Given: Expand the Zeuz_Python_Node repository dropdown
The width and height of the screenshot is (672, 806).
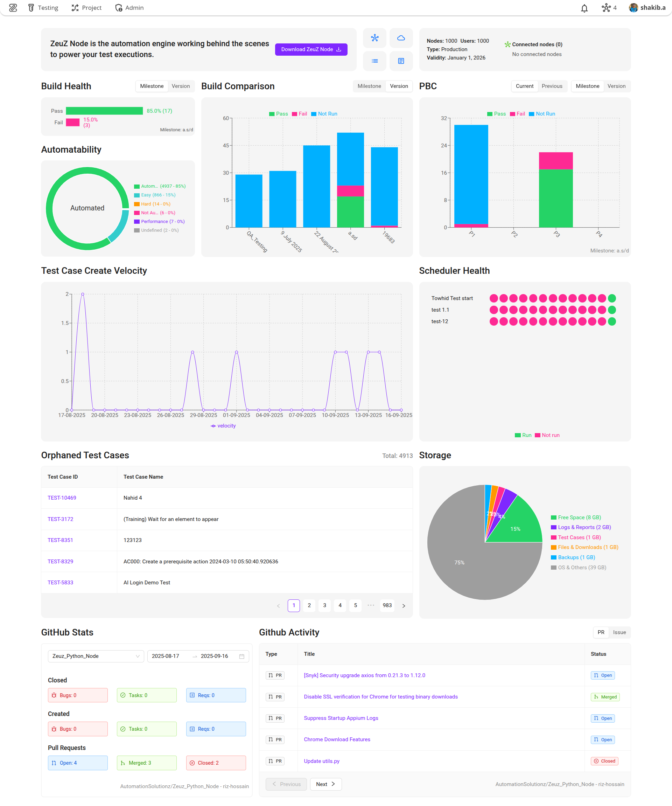Looking at the screenshot, I should [96, 656].
